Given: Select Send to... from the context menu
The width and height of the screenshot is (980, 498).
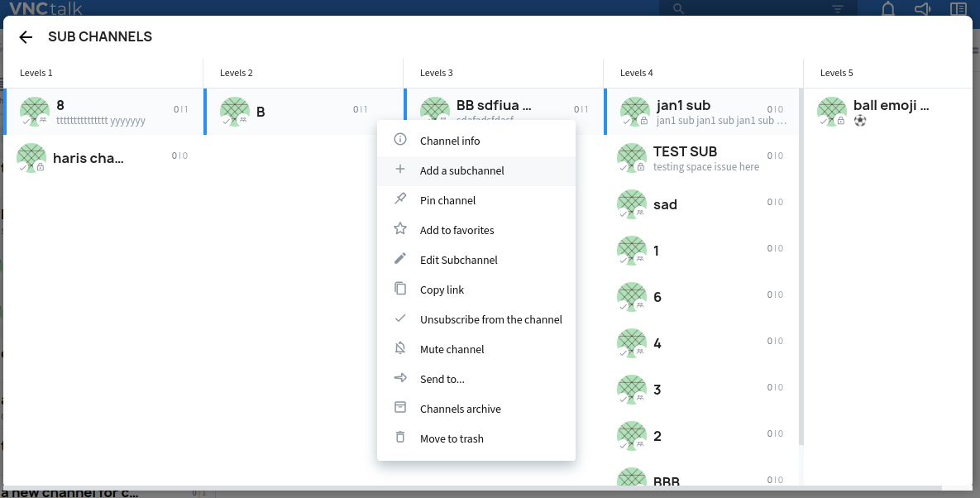Looking at the screenshot, I should tap(442, 379).
